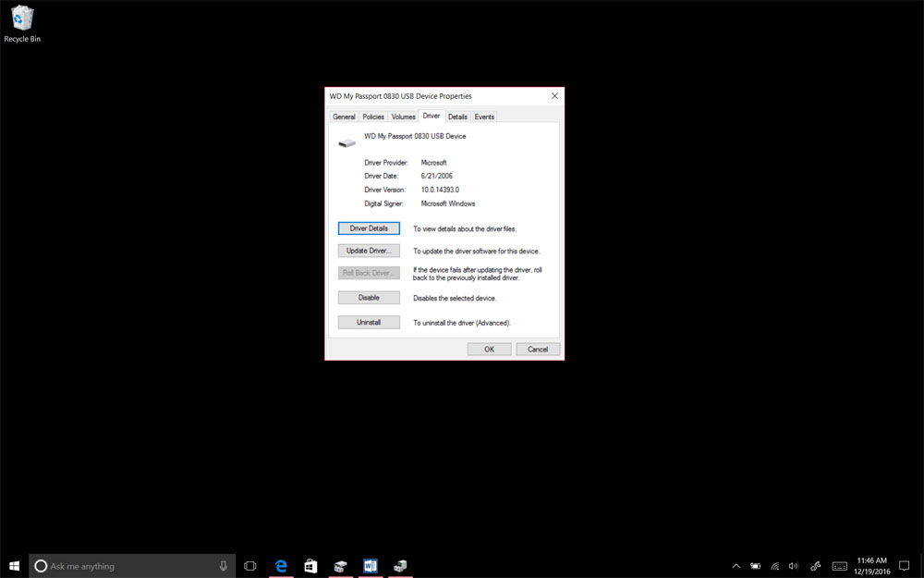
Task: Click the Update Driver button
Action: point(369,250)
